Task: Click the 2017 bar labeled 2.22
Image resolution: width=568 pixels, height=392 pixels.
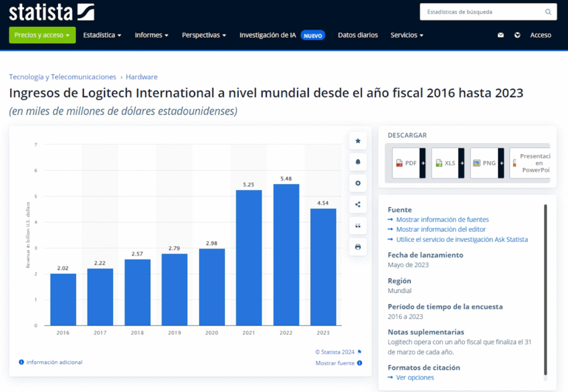Action: tap(100, 297)
